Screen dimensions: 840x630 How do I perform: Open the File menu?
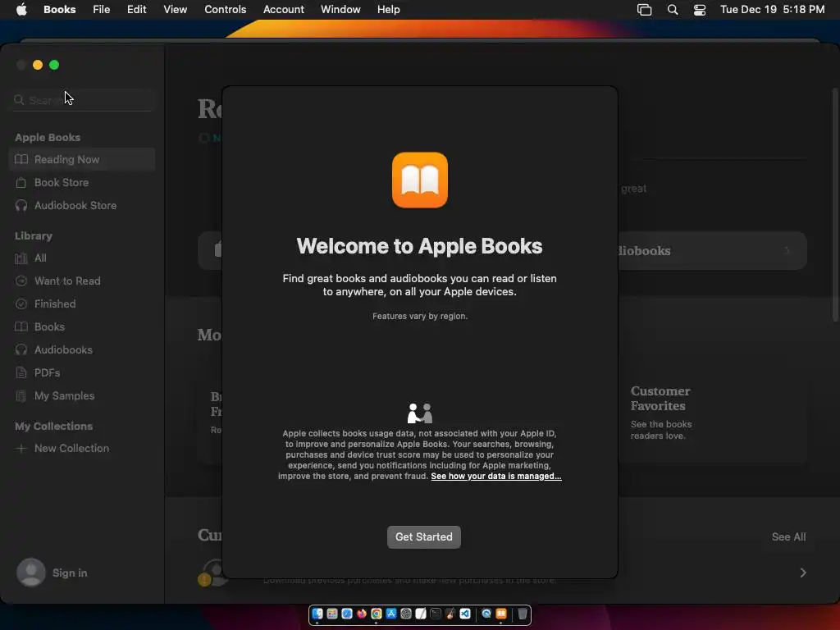click(x=101, y=9)
